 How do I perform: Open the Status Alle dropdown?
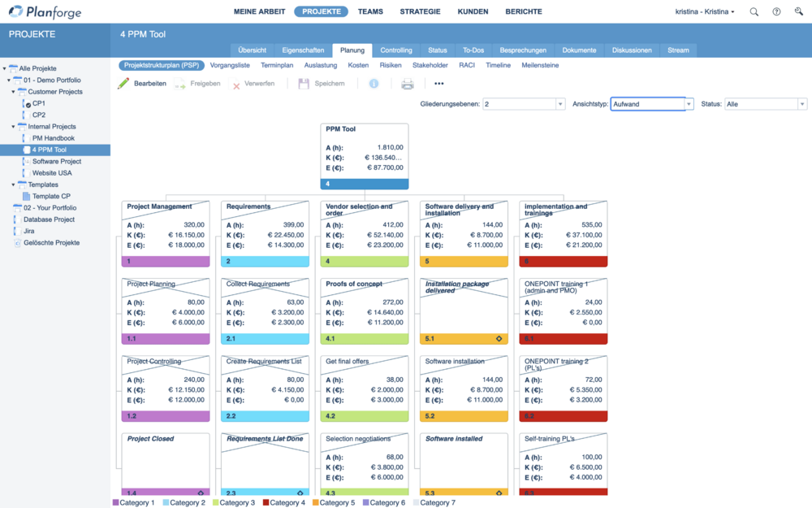click(x=766, y=104)
